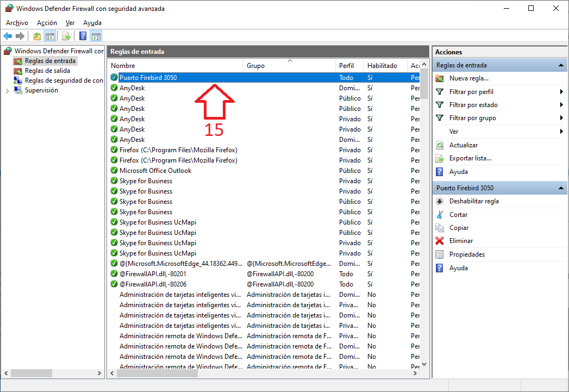Click the Propiedades icon
The image size is (569, 392).
[440, 254]
